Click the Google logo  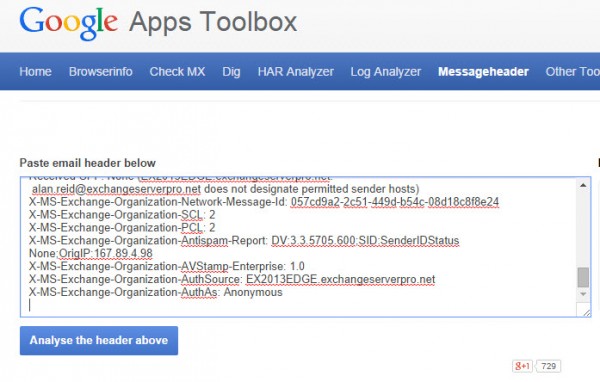click(x=68, y=23)
